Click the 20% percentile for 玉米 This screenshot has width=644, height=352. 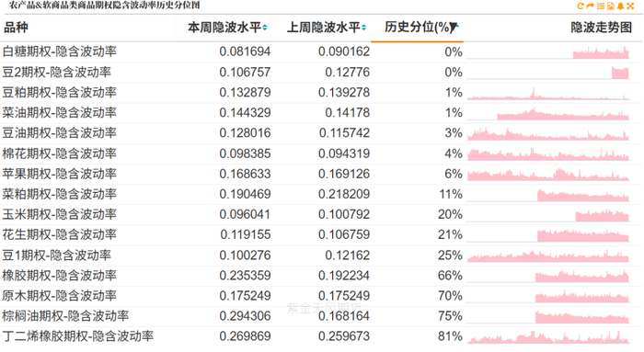pos(450,214)
